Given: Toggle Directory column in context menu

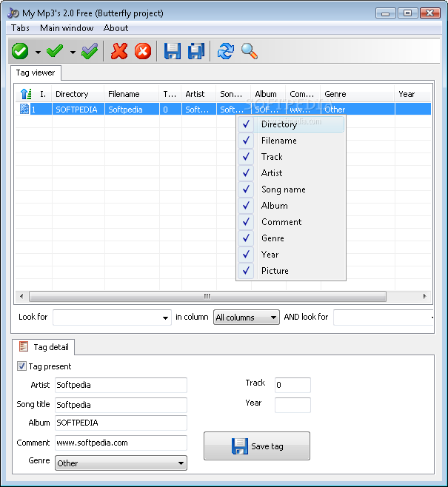Looking at the screenshot, I should (291, 124).
